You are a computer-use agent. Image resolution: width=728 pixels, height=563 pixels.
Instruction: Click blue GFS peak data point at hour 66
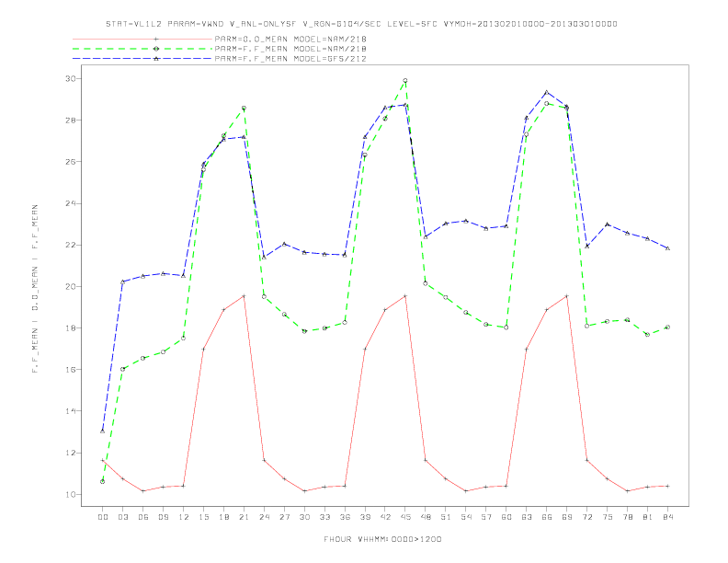coord(547,92)
